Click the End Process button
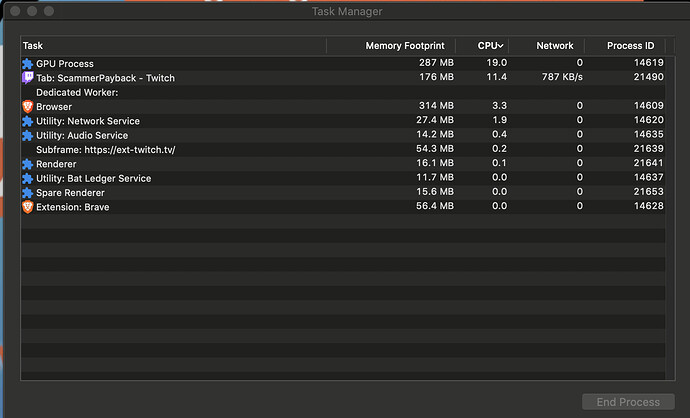 [x=628, y=402]
